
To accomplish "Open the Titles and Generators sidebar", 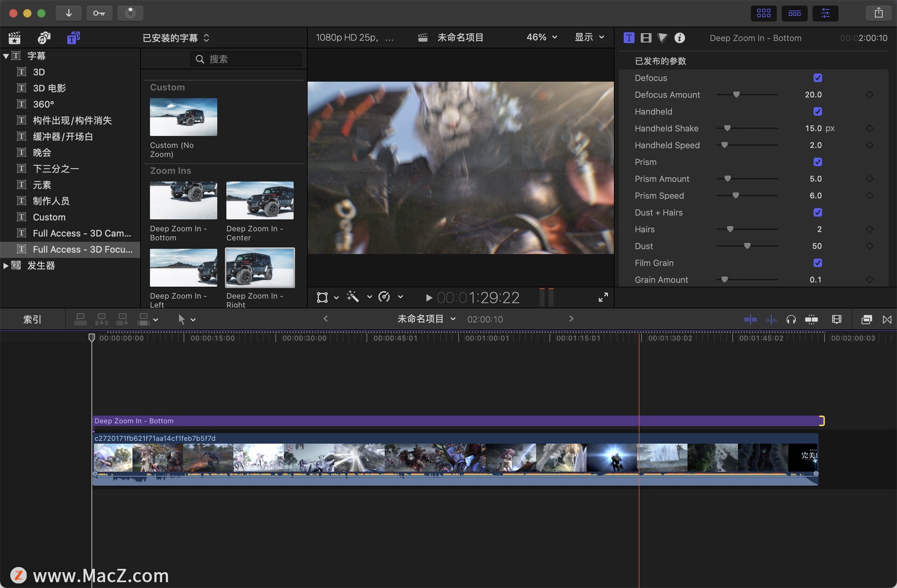I will point(73,38).
